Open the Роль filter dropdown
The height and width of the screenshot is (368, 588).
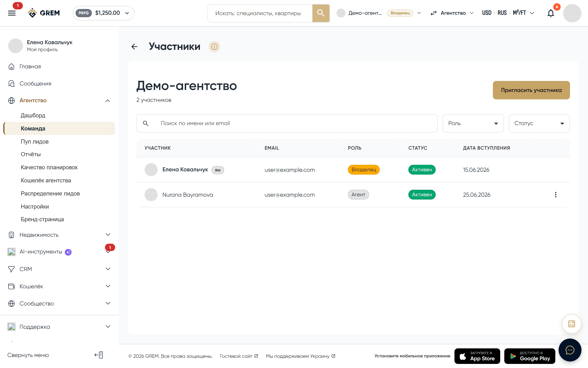pyautogui.click(x=473, y=123)
